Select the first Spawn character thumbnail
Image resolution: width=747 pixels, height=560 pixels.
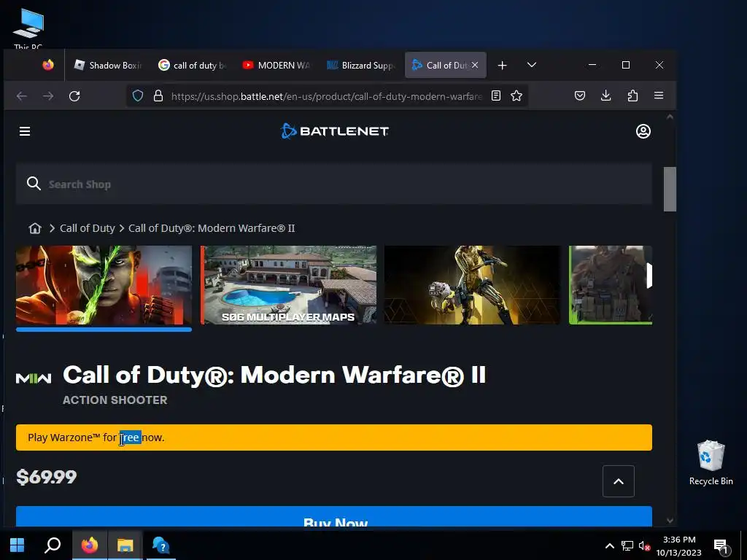tap(104, 285)
